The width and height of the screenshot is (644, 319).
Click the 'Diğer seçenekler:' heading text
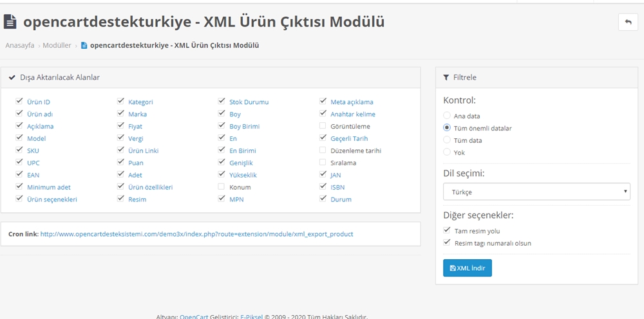[x=478, y=215]
